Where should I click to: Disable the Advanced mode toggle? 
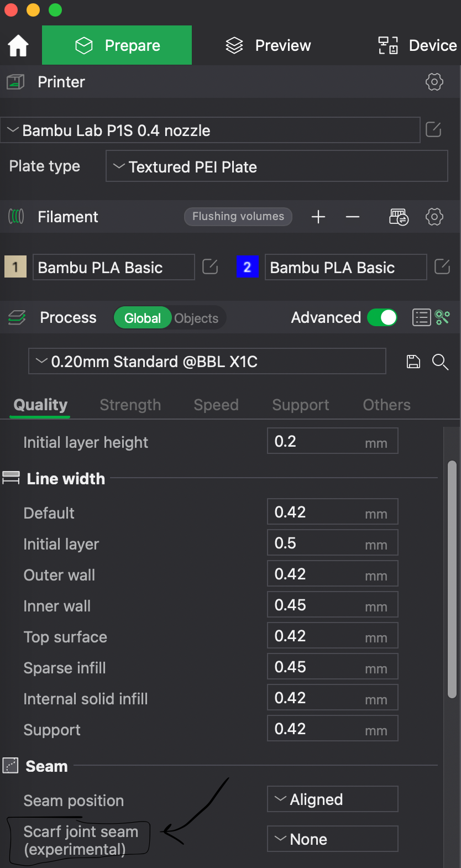point(382,317)
